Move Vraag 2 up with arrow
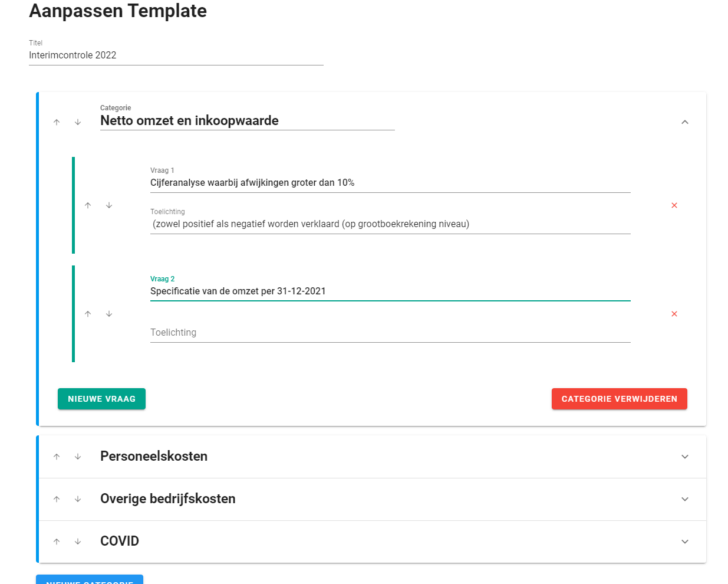 pyautogui.click(x=88, y=314)
